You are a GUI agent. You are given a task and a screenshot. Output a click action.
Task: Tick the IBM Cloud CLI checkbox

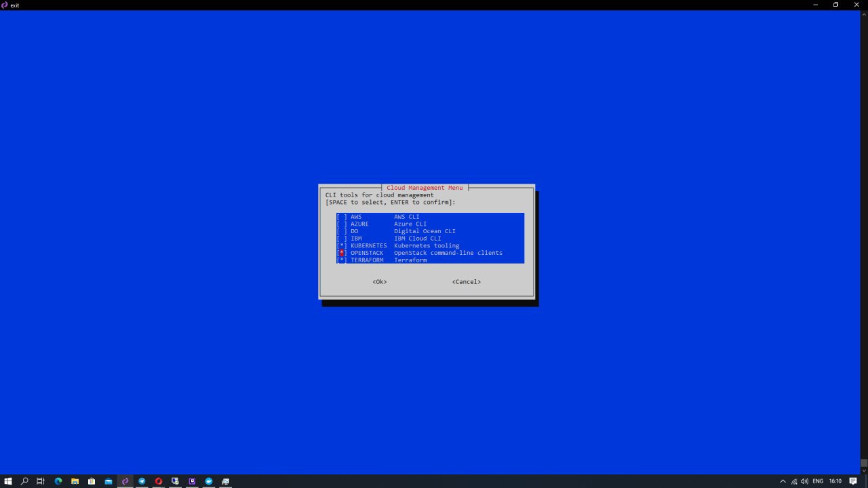coord(342,239)
